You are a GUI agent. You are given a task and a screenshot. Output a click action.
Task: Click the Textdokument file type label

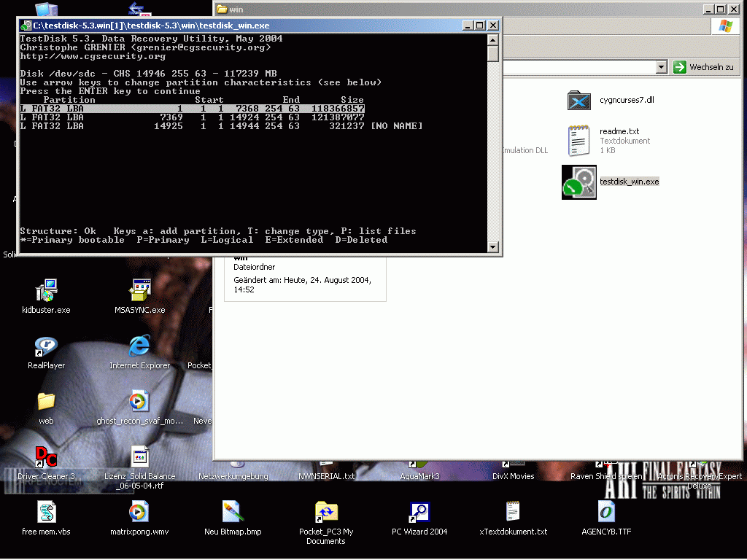(x=624, y=141)
